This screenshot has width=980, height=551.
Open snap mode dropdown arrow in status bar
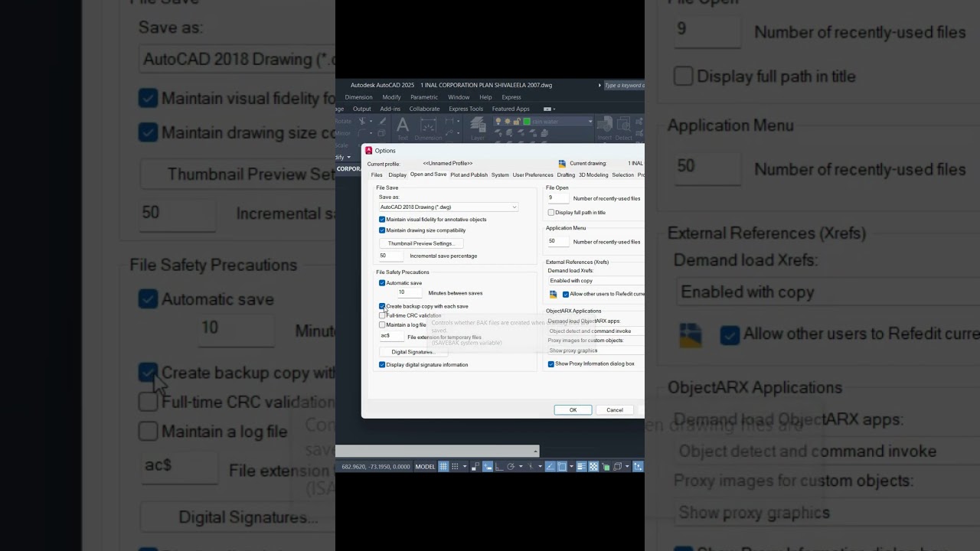(465, 466)
